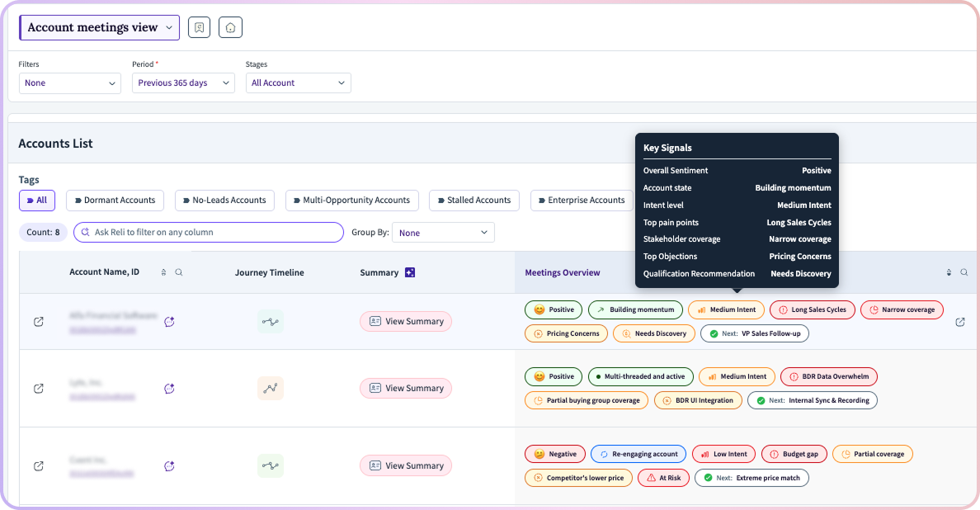Search in Account Name column
This screenshot has height=510, width=980.
[x=179, y=272]
